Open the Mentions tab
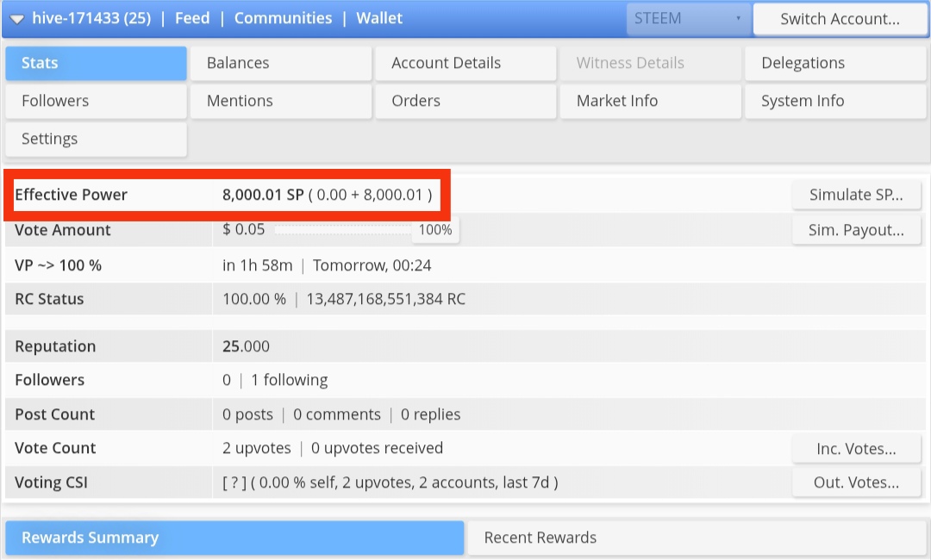The width and height of the screenshot is (931, 560). 281,102
